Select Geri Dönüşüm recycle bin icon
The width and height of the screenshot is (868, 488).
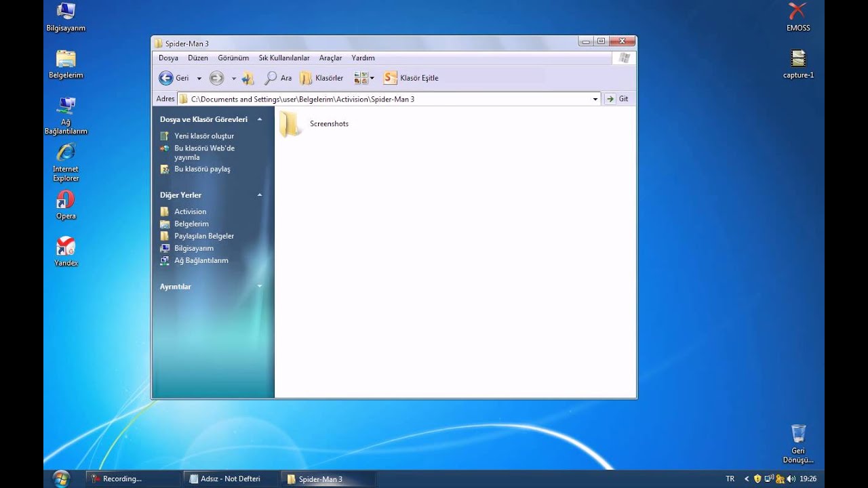pyautogui.click(x=798, y=444)
